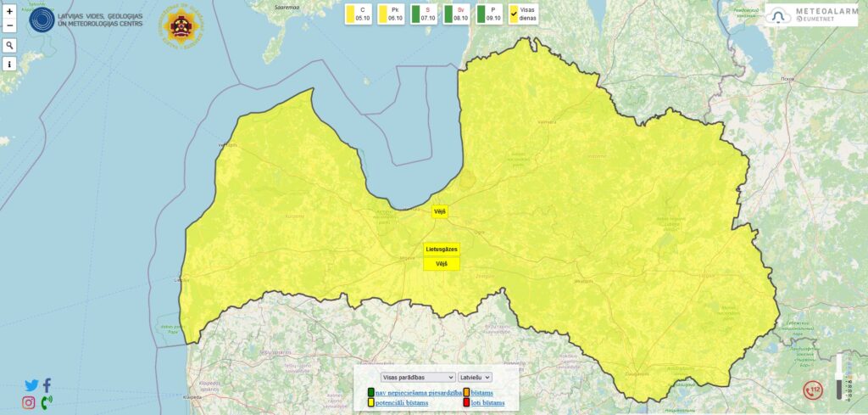Open the map info button
Viewport: 868px width, 415px height.
point(9,64)
